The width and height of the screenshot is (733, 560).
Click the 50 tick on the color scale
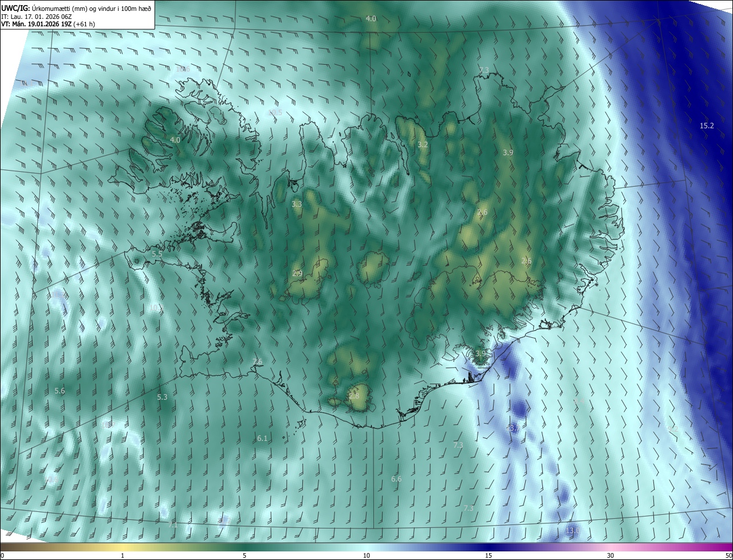[728, 555]
